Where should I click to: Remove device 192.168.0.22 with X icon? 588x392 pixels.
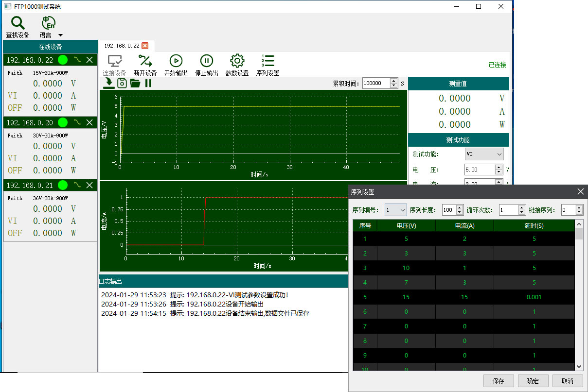click(x=89, y=60)
